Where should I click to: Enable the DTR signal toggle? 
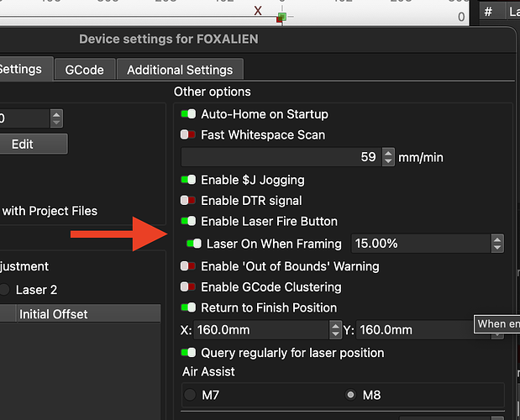pyautogui.click(x=188, y=201)
